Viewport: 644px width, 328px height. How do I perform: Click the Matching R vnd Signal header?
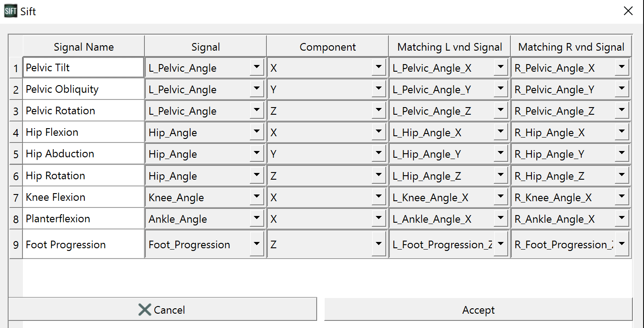coord(571,47)
